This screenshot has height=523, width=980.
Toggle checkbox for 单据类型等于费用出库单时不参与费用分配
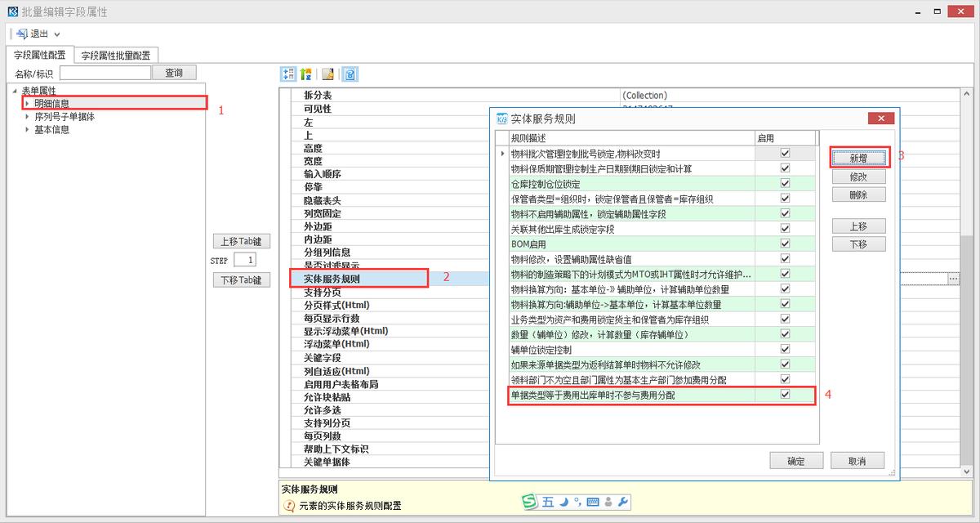click(x=785, y=394)
